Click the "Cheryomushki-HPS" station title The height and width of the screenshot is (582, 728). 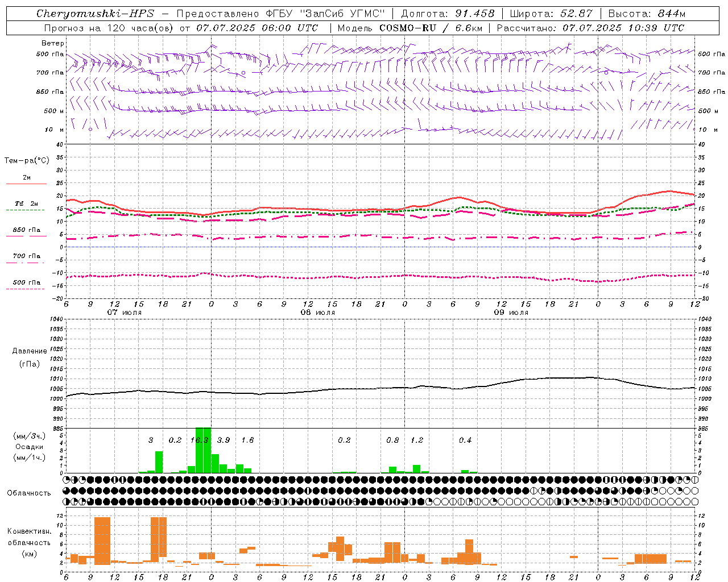click(x=96, y=14)
